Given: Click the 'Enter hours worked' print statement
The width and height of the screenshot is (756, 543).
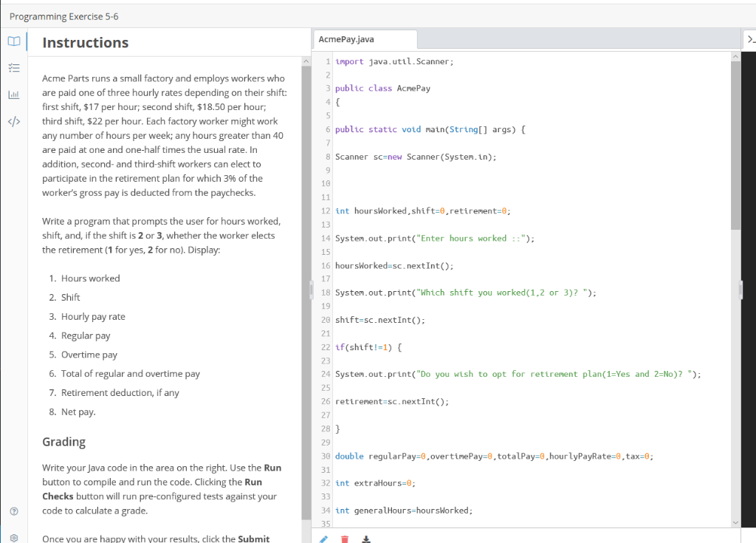Looking at the screenshot, I should click(x=435, y=239).
